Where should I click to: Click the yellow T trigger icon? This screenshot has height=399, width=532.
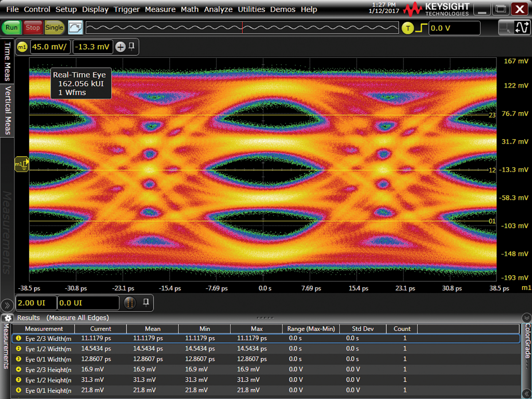tap(407, 28)
